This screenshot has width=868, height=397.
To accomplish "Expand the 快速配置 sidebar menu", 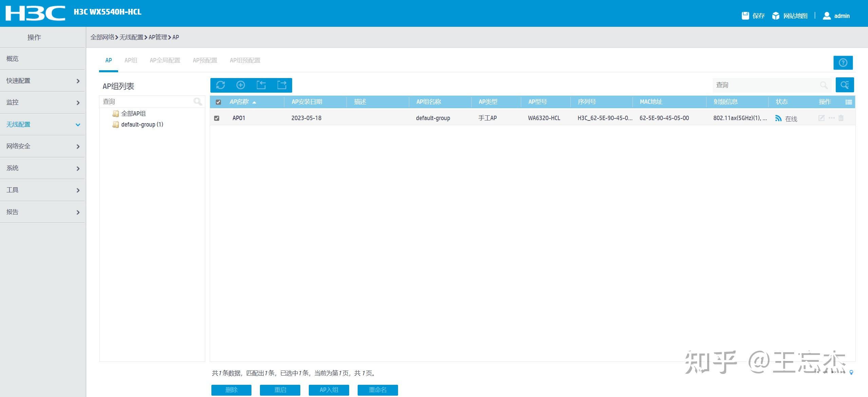I will pos(42,81).
